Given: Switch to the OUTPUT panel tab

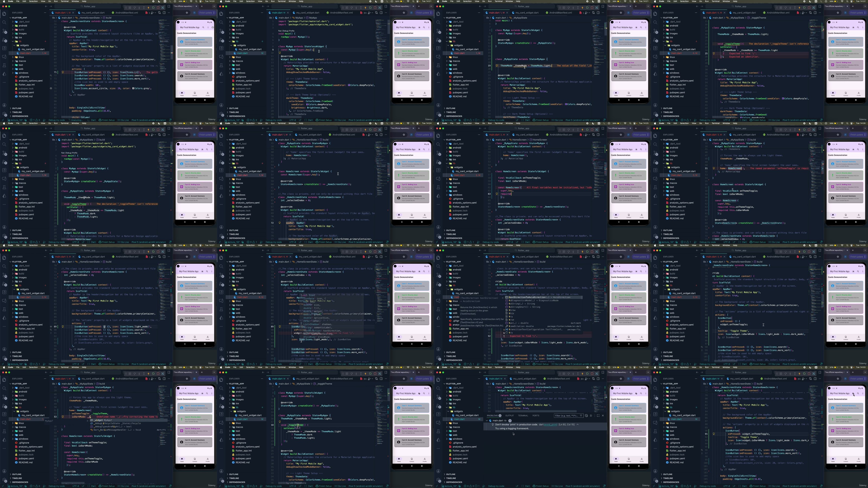Looking at the screenshot, I should [510, 416].
